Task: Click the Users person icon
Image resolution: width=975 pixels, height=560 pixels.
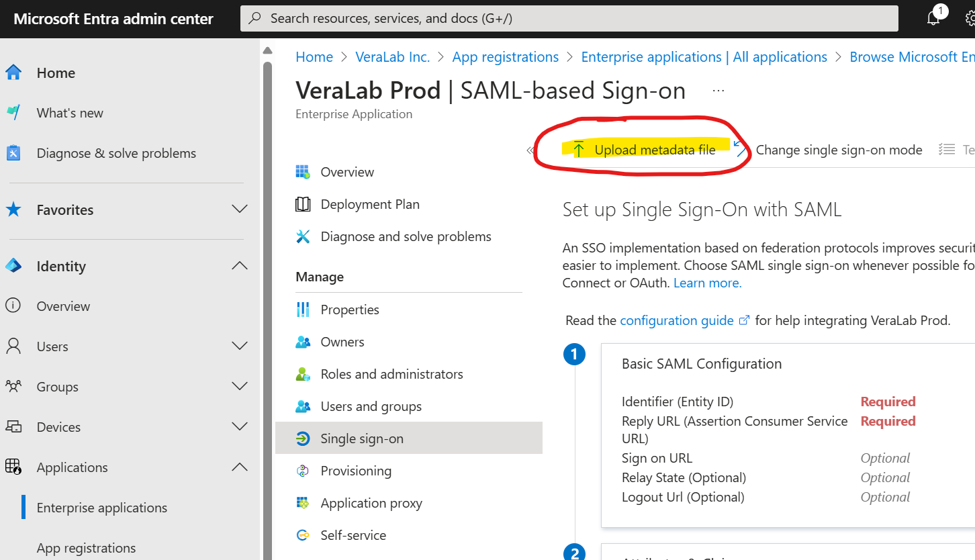Action: [13, 346]
